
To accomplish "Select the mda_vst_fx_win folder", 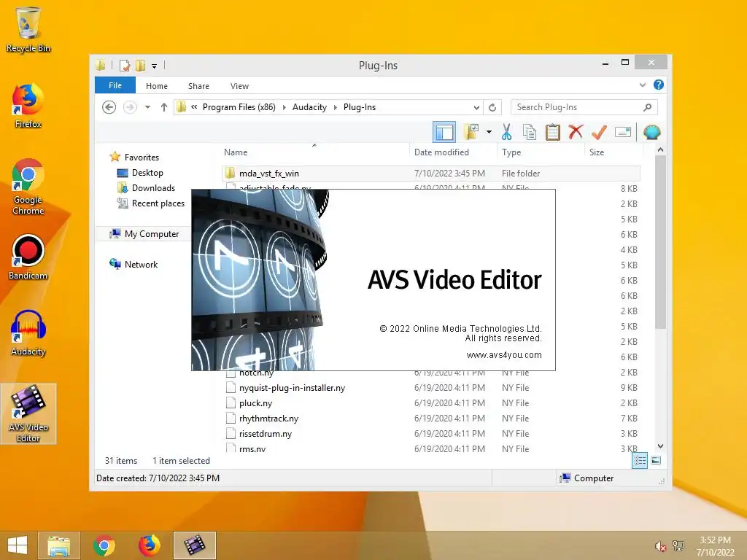I will (430, 174).
